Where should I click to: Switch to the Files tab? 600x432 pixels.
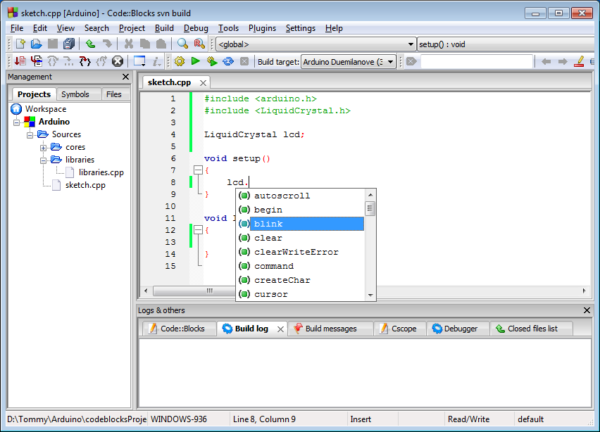pyautogui.click(x=114, y=94)
